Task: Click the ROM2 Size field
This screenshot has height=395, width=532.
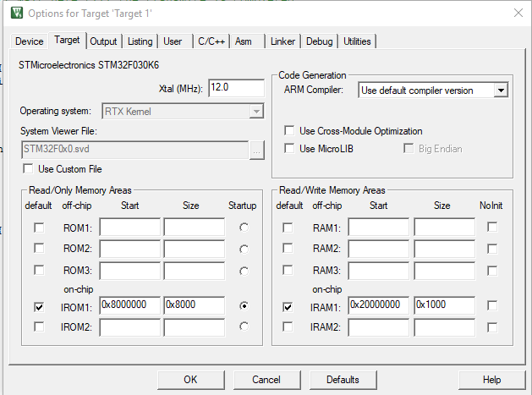Action: tap(194, 249)
